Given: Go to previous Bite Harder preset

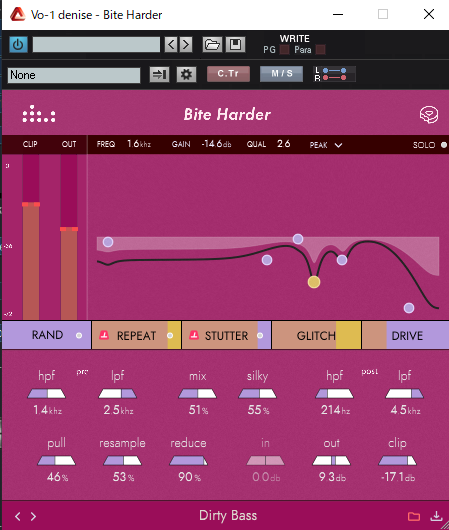Looking at the screenshot, I should (x=18, y=516).
